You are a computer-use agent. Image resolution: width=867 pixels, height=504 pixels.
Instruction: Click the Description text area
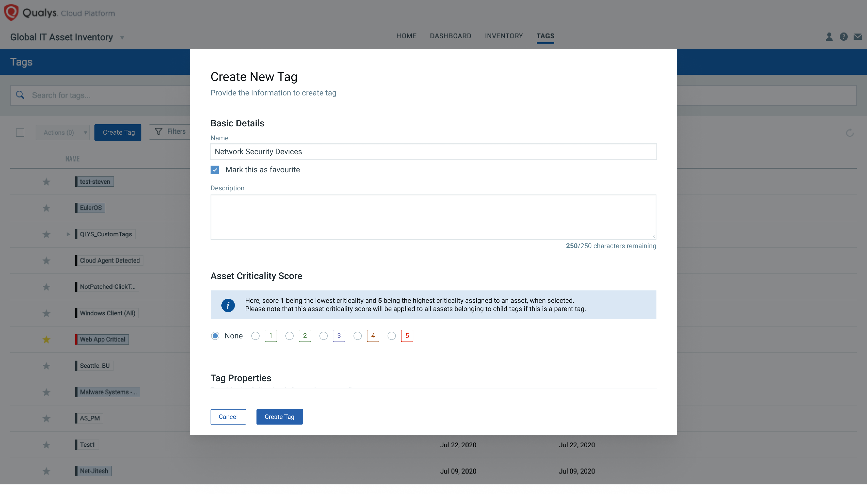pos(433,217)
